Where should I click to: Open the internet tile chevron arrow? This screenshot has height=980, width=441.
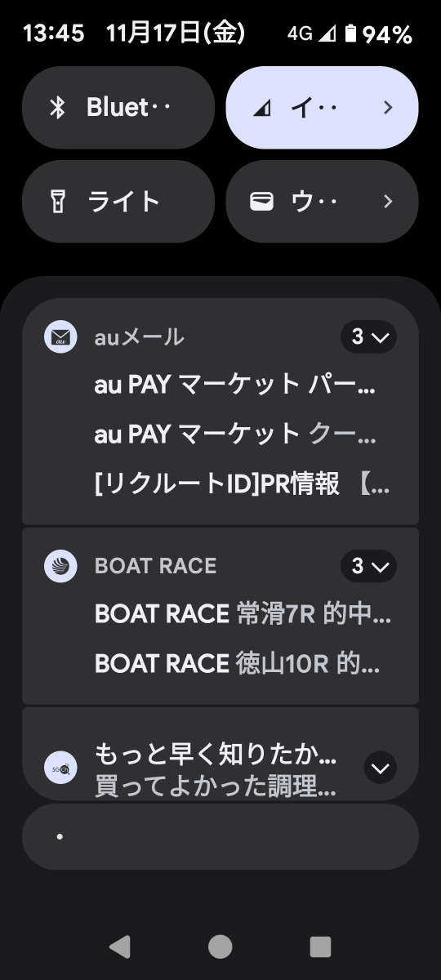388,108
